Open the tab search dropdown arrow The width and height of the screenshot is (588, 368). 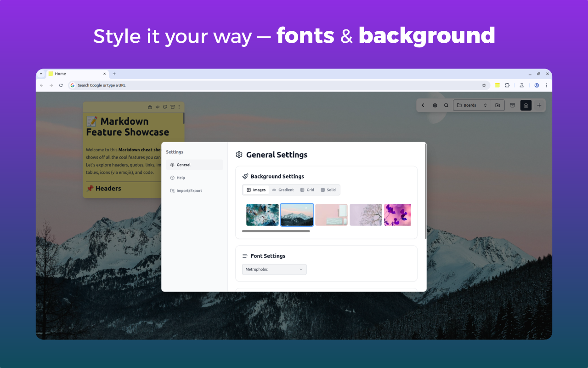pyautogui.click(x=41, y=74)
